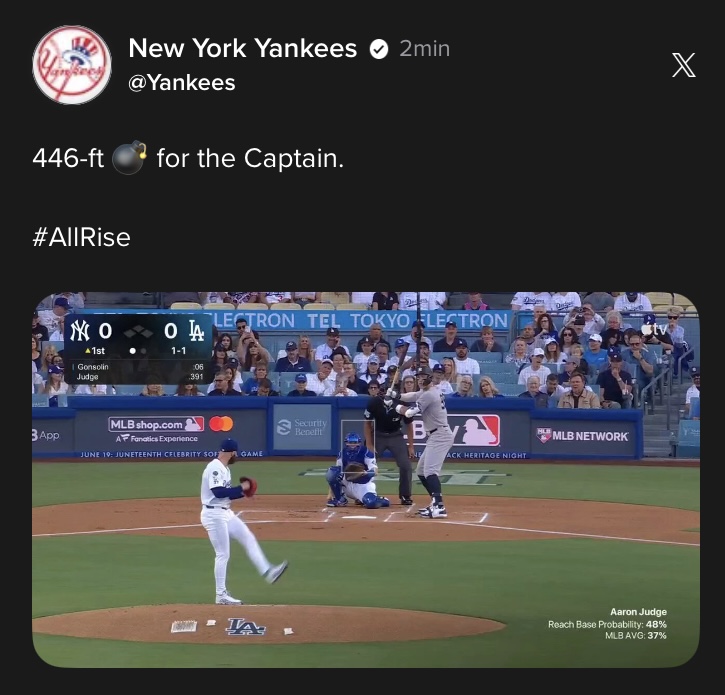The height and width of the screenshot is (695, 725).
Task: Click the X logo icon
Action: (x=683, y=65)
